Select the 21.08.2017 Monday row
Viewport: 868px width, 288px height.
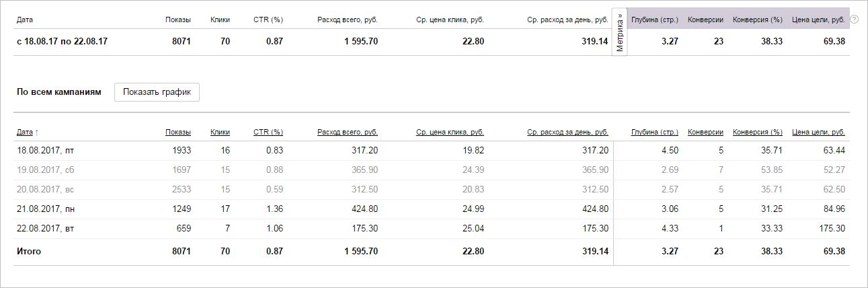pyautogui.click(x=45, y=209)
